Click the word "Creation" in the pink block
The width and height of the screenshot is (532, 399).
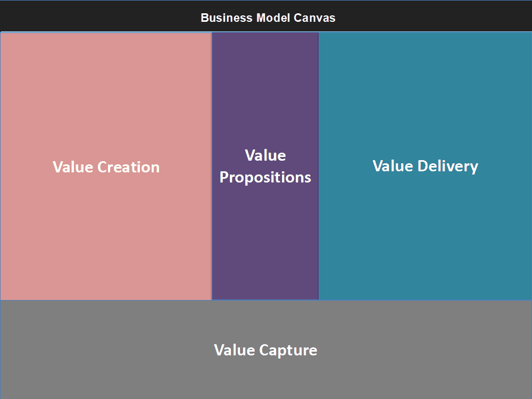(x=129, y=167)
